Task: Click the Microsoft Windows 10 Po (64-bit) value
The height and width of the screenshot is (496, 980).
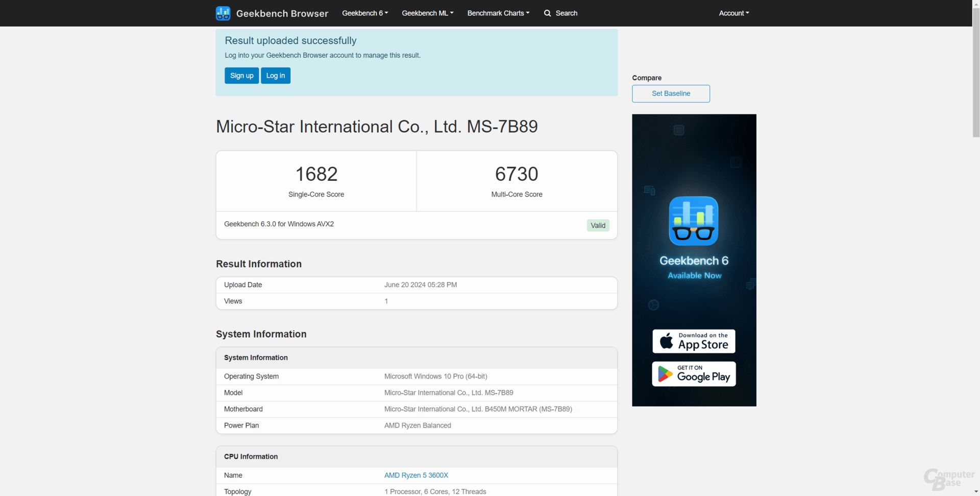Action: point(436,376)
